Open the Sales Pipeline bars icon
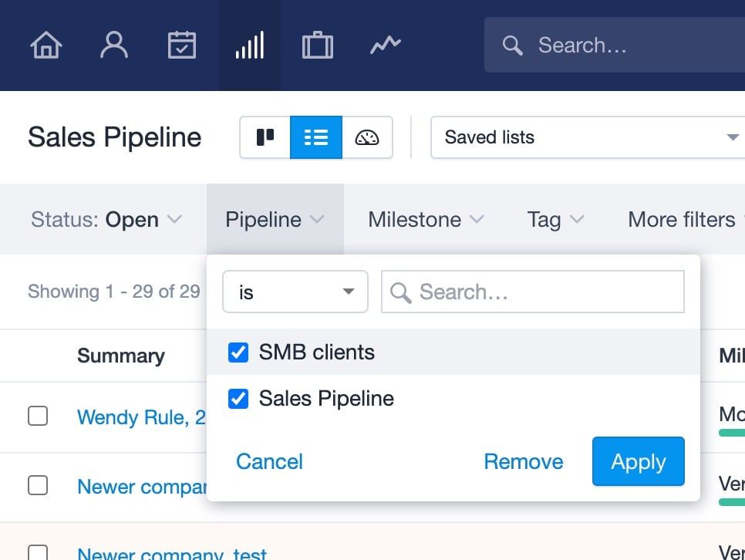 click(x=249, y=46)
